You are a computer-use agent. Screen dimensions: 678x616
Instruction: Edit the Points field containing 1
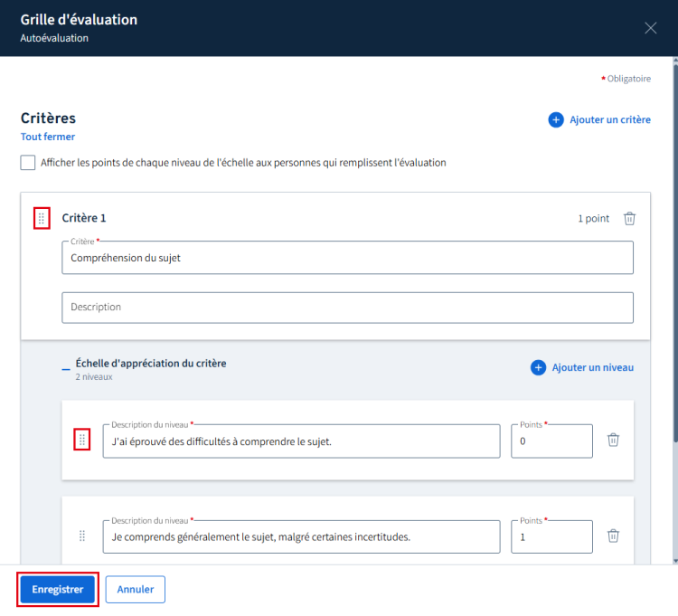point(551,536)
